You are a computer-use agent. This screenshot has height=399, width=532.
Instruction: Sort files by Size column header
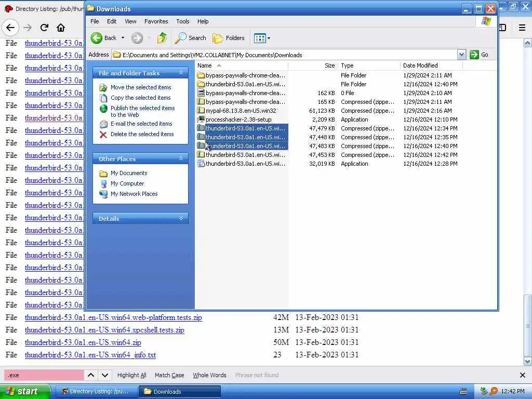point(313,65)
